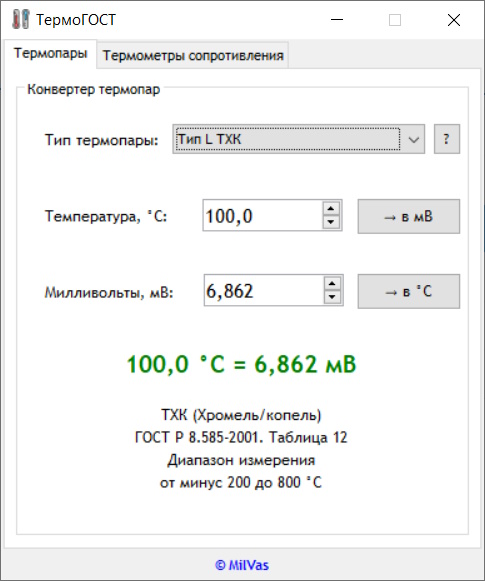Click the © MilVas link

242,565
